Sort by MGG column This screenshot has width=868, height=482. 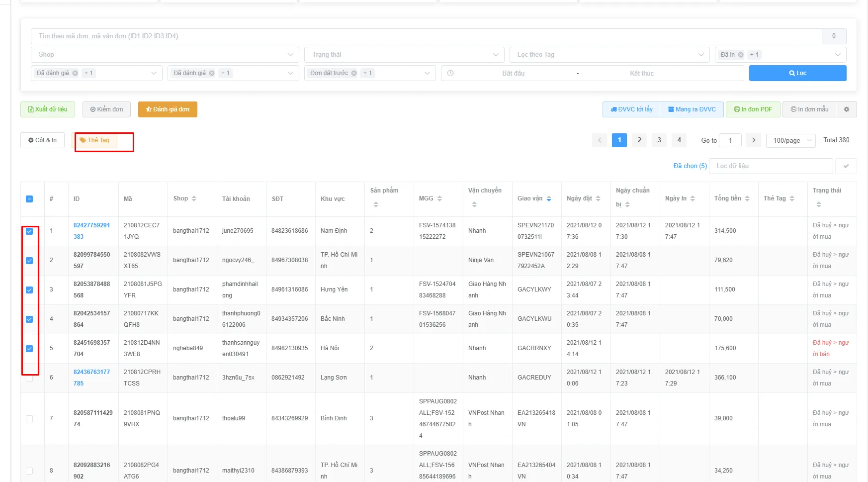[439, 198]
